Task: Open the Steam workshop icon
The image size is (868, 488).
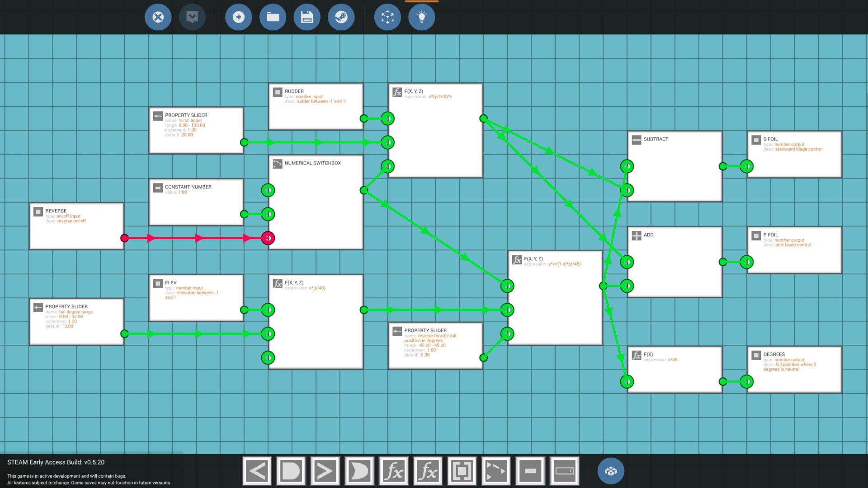Action: 341,17
